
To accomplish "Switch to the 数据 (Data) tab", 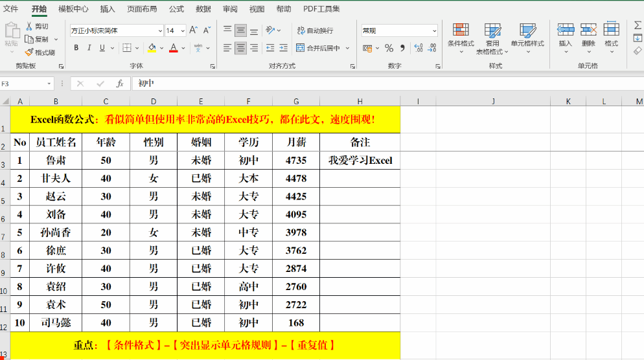I will coord(203,8).
